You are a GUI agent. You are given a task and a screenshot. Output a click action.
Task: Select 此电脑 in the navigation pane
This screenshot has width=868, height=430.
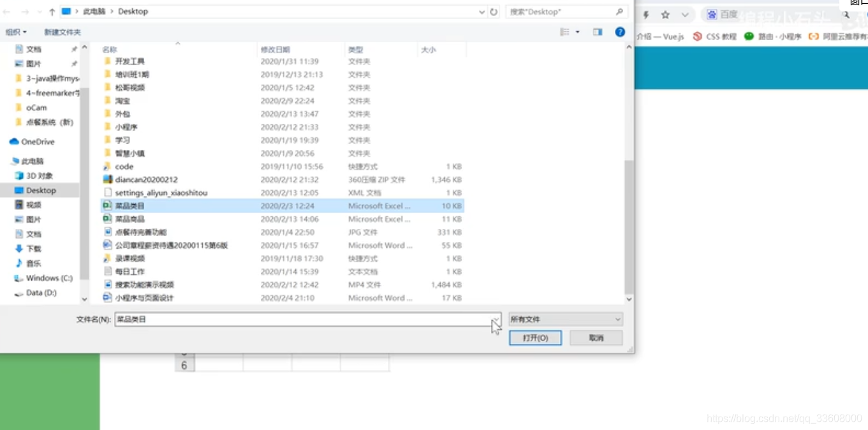tap(32, 161)
